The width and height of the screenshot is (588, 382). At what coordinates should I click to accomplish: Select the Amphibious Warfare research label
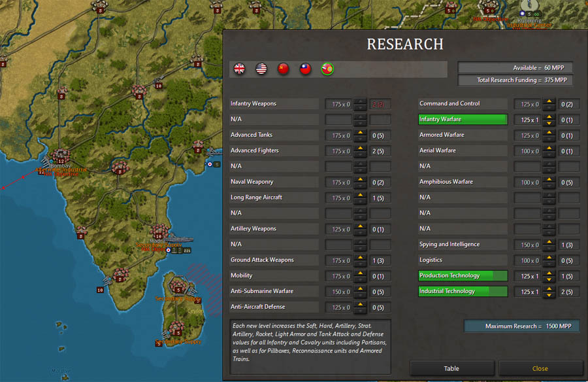(463, 182)
